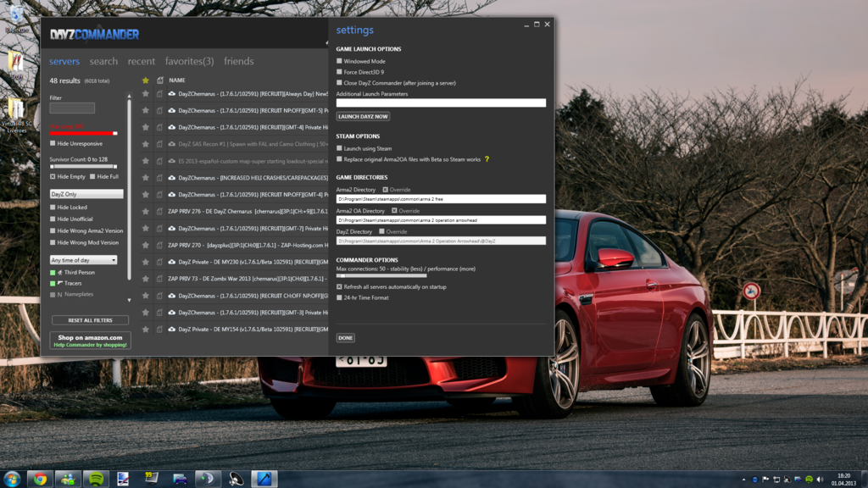Favorite the ZAP PRIV 270 server star
Screen dimensions: 868x488
(146, 245)
